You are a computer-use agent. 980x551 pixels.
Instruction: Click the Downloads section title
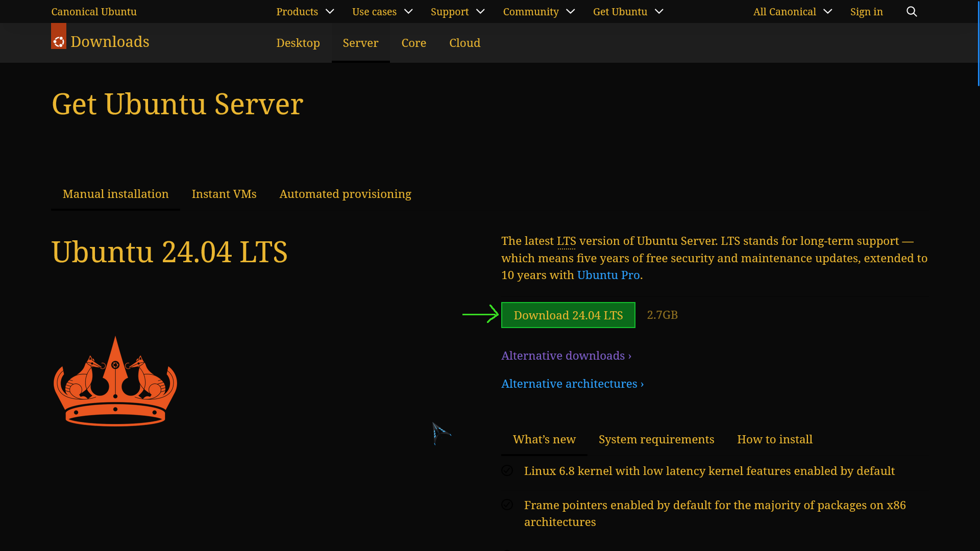tap(110, 41)
